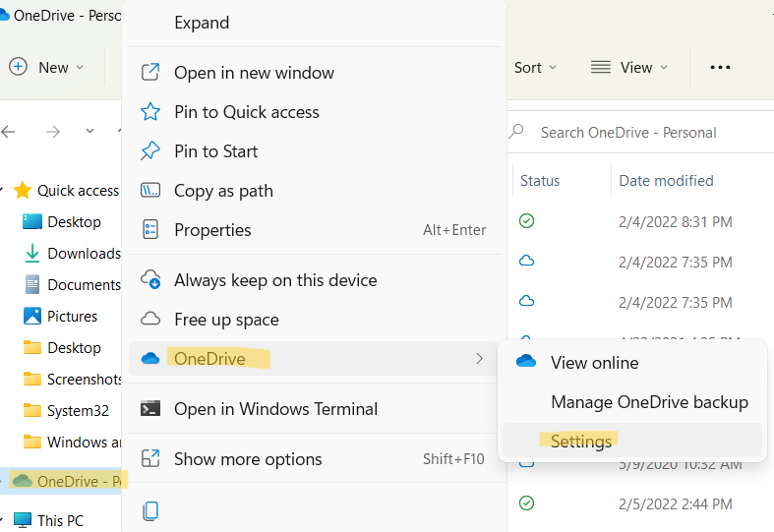Click the Properties icon

click(x=150, y=229)
